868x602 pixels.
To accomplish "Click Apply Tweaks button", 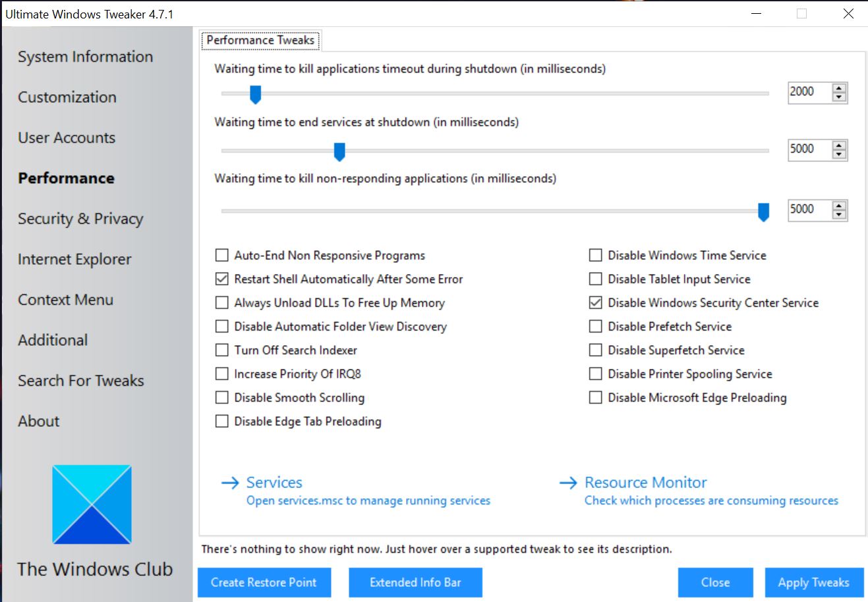I will pos(814,583).
